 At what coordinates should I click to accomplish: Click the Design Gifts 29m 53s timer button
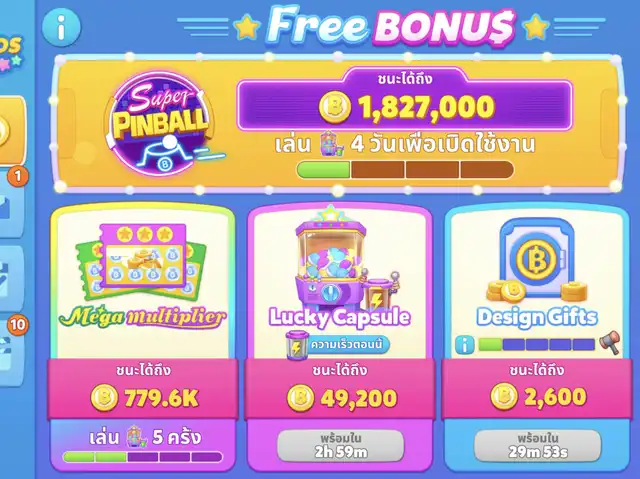pos(538,445)
